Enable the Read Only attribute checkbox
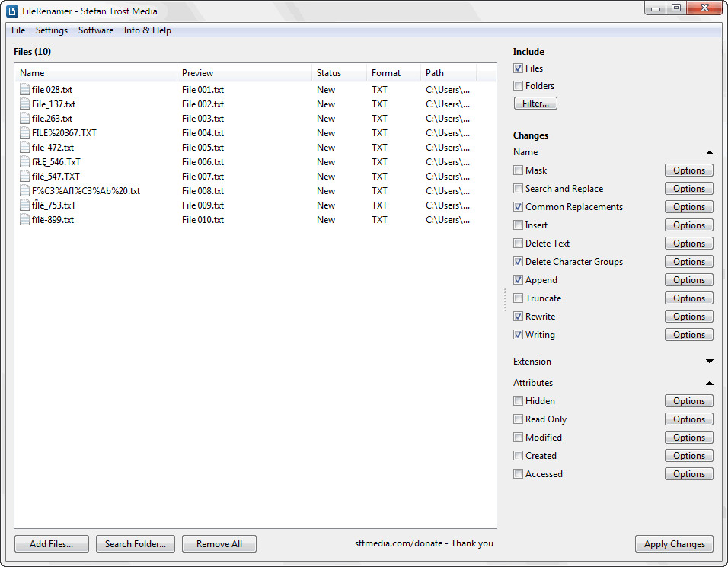The width and height of the screenshot is (728, 567). click(518, 419)
